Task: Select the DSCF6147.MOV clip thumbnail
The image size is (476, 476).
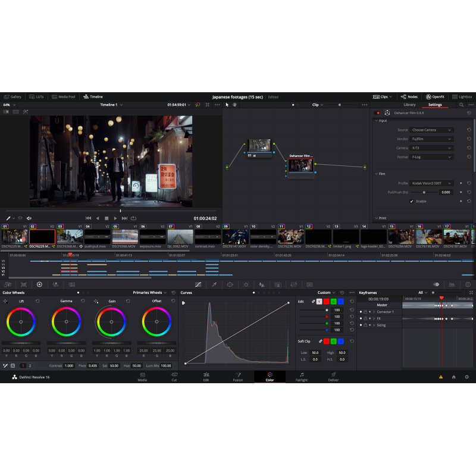Action: (235, 237)
